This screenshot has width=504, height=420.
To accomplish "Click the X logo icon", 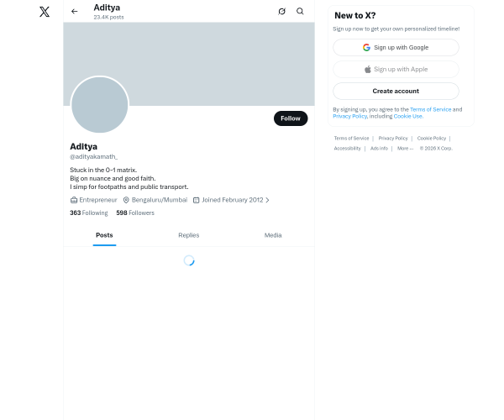I will coord(45,12).
